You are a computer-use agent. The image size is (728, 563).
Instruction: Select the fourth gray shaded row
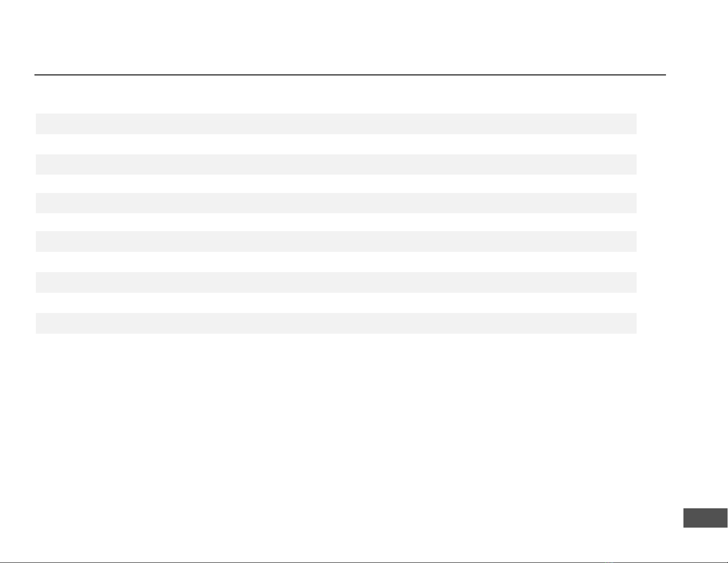tap(336, 241)
